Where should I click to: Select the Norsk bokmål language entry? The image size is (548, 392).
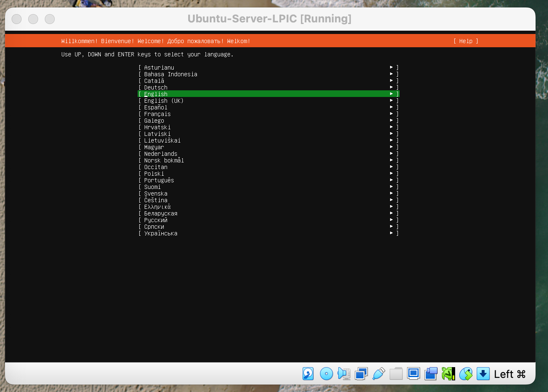coord(269,160)
